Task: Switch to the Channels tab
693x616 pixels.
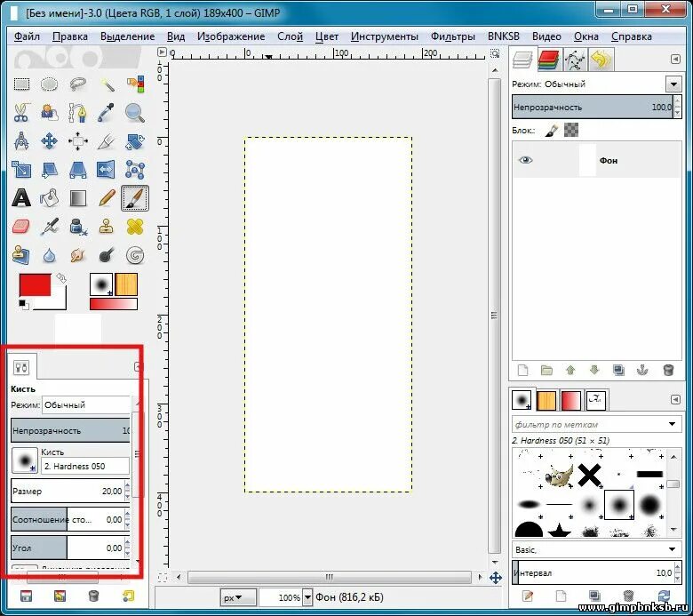Action: (x=549, y=60)
